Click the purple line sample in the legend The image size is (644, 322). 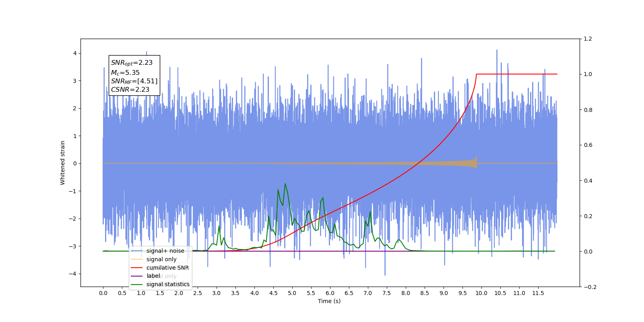click(137, 276)
